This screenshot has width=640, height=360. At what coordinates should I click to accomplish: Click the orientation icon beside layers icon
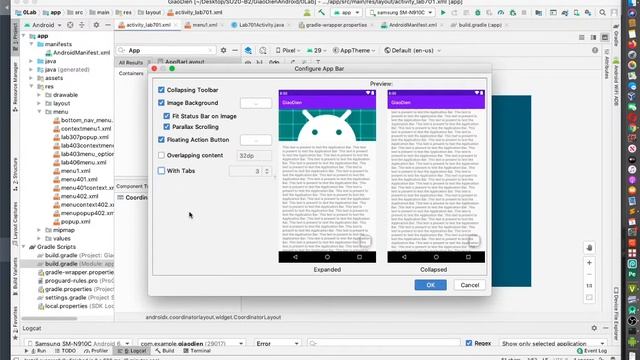[263, 50]
